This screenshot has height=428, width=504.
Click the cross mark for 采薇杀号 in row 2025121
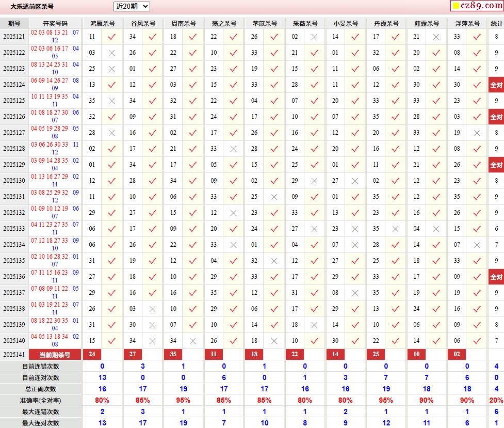tap(314, 37)
